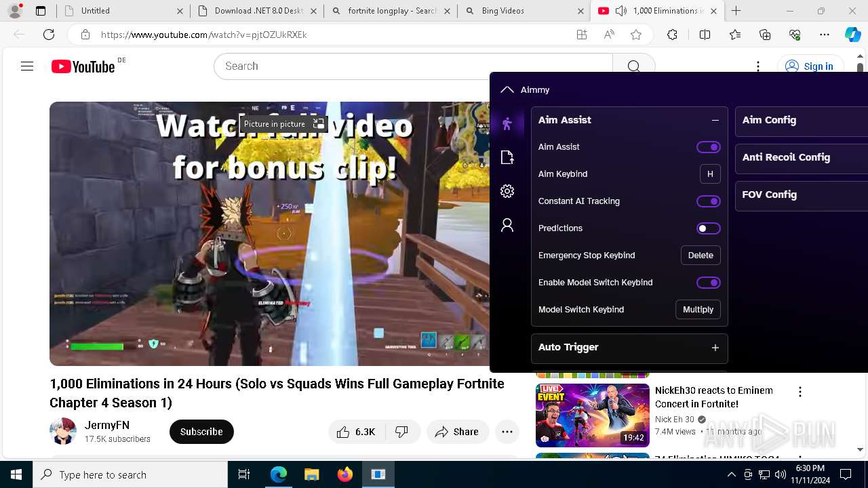Screen dimensions: 868x488
Task: Open YouTube settings three-dot menu
Action: pos(758,66)
